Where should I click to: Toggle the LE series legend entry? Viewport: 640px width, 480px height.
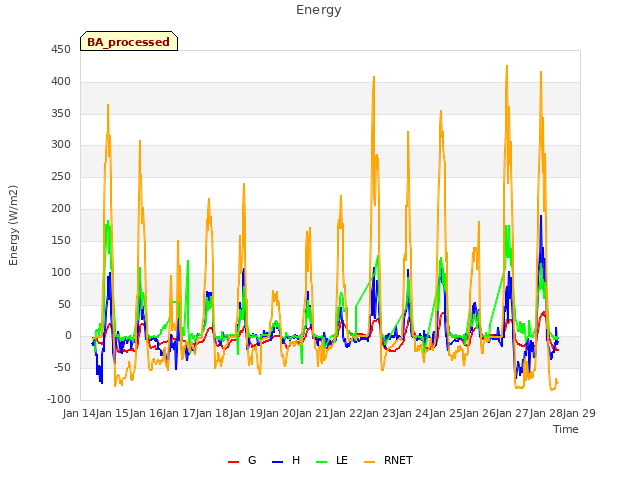coord(332,460)
